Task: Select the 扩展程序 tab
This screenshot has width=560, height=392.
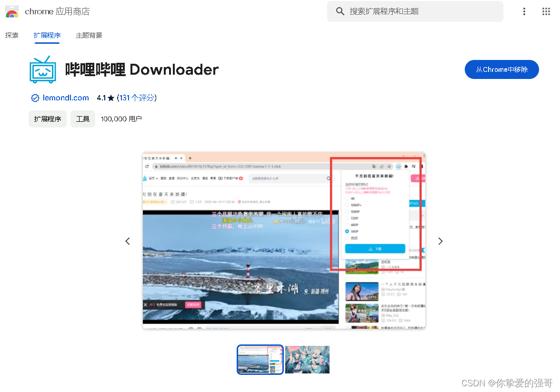Action: [x=47, y=35]
